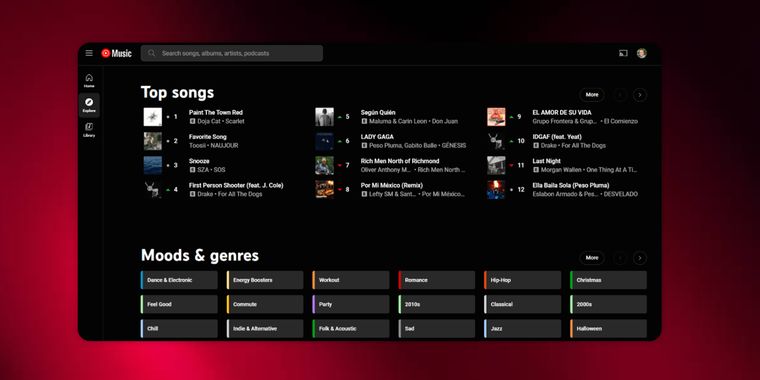Select Jazz genre
The height and width of the screenshot is (380, 760).
coord(522,329)
